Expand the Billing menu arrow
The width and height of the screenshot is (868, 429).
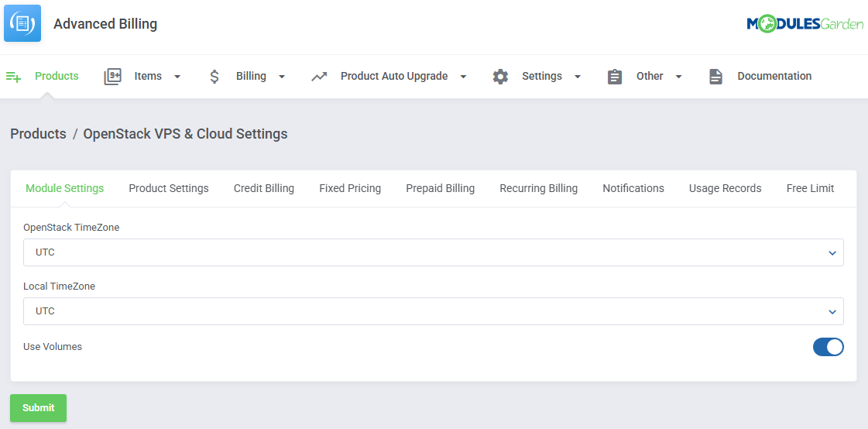tap(282, 77)
